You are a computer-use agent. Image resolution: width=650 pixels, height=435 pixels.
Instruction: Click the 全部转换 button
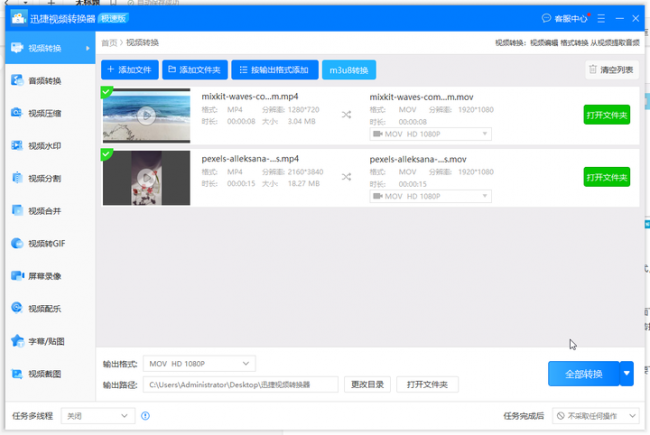pyautogui.click(x=583, y=374)
